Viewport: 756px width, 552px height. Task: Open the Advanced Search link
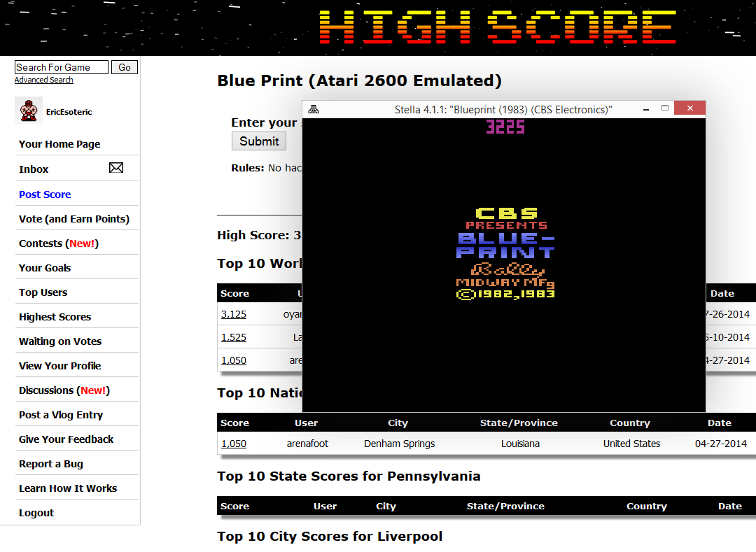click(44, 80)
